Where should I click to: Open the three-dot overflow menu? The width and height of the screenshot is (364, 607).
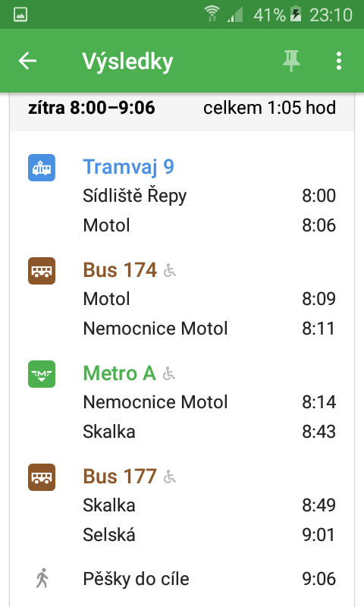[x=339, y=61]
